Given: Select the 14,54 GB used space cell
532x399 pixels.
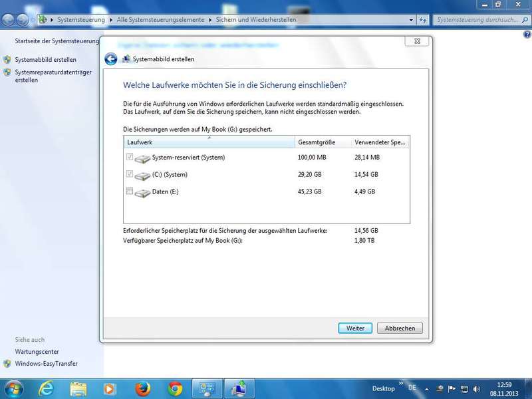Looking at the screenshot, I should [366, 174].
